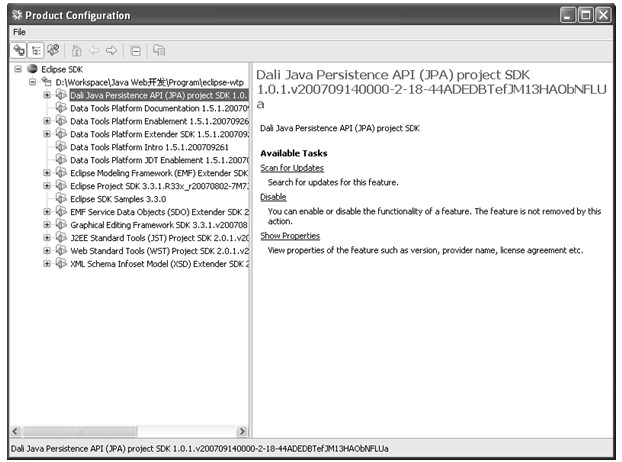
Task: Click the feature icon of Graphical Editing Framework row
Action: point(61,224)
